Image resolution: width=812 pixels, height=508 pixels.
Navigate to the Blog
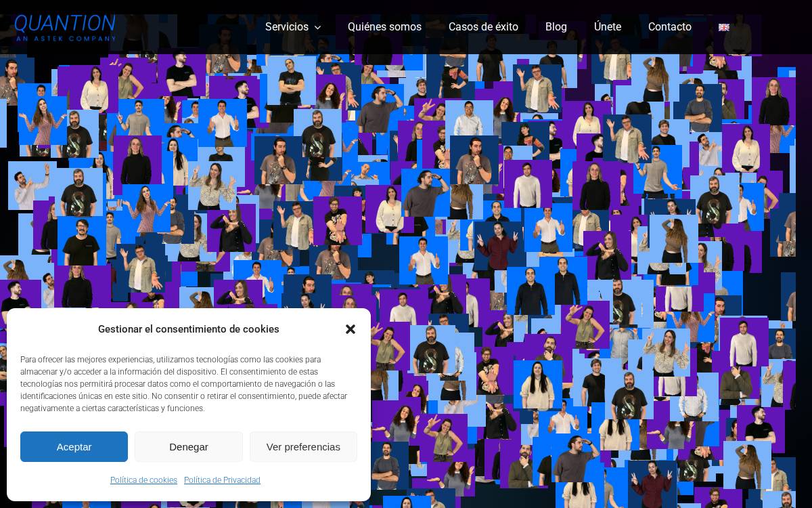556,27
